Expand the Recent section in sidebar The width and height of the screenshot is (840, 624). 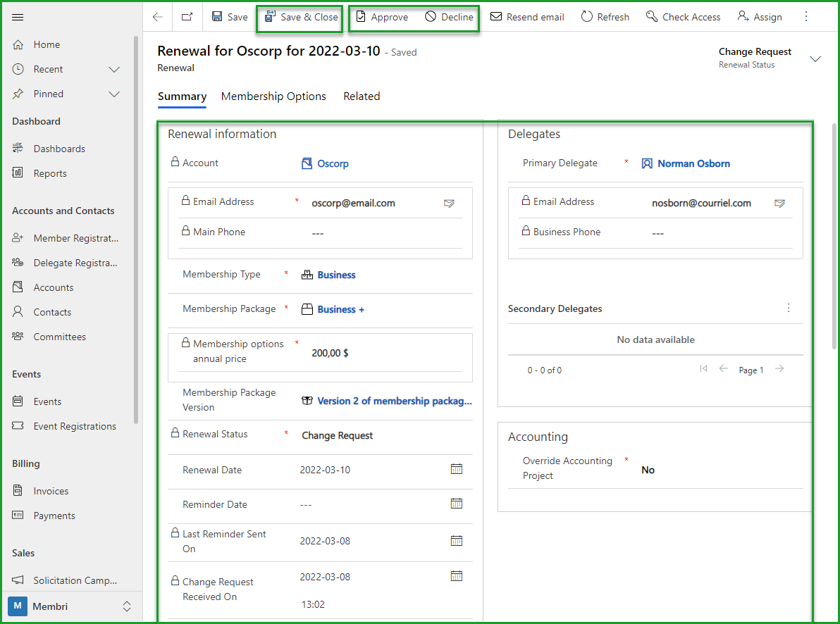point(114,69)
